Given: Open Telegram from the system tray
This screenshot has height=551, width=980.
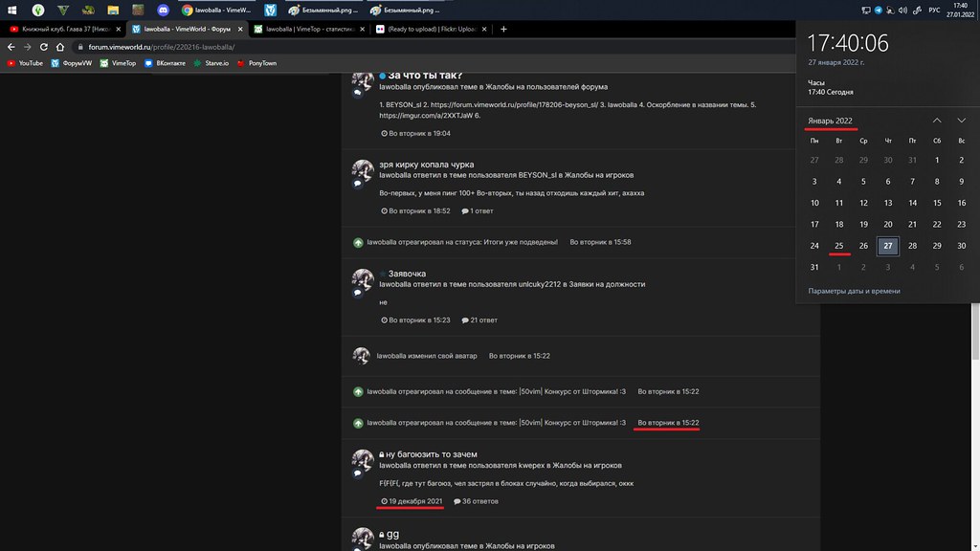Looking at the screenshot, I should pos(879,10).
